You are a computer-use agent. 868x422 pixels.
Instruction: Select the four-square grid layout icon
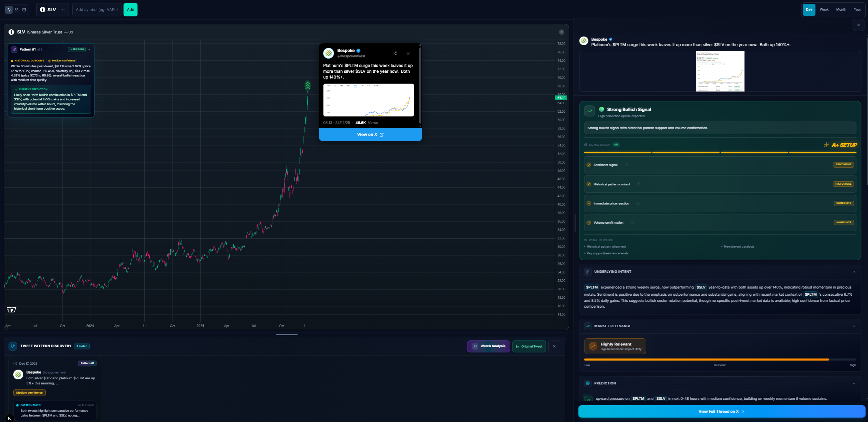click(16, 10)
